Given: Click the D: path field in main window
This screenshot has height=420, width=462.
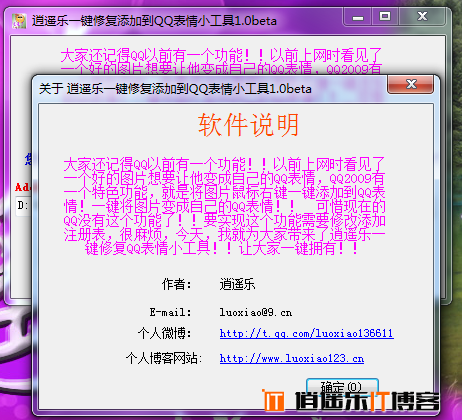Looking at the screenshot, I should point(23,206).
